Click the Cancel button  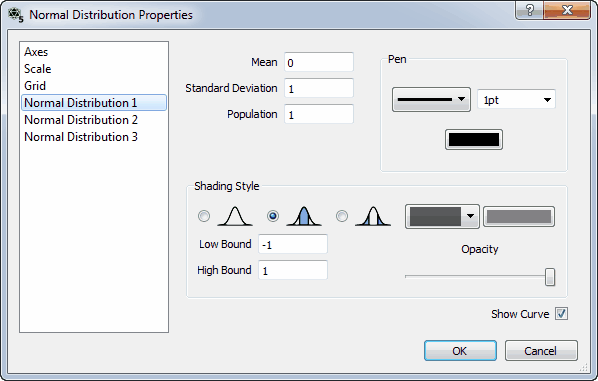[541, 350]
